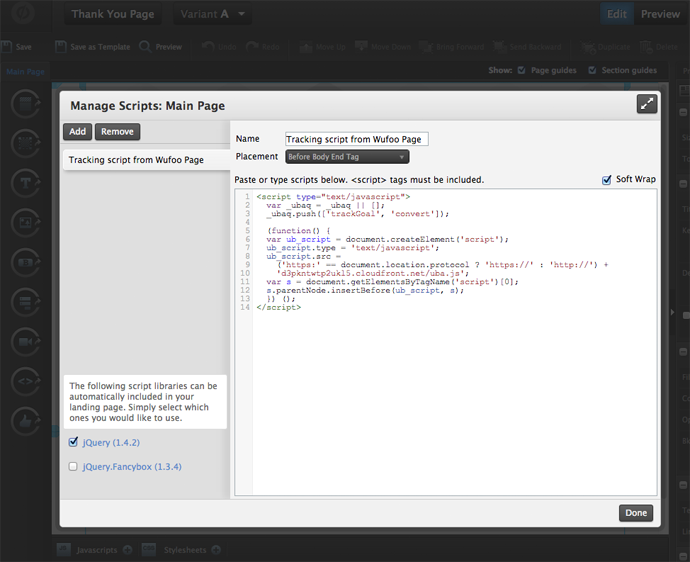Click plus icon next to Javascripts
The height and width of the screenshot is (562, 690).
127,549
